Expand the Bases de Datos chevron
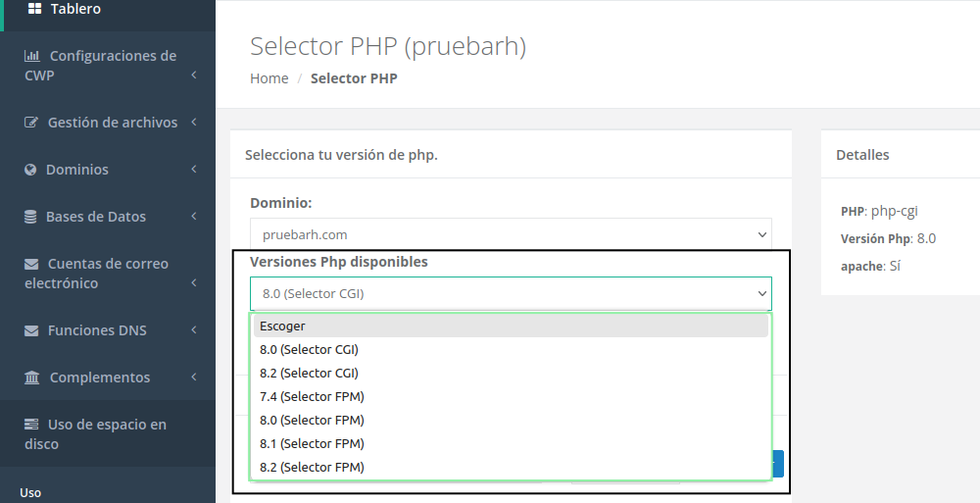 coord(194,217)
